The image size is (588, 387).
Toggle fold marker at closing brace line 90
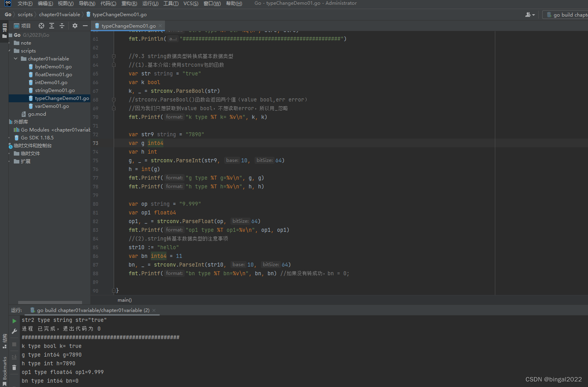click(x=114, y=291)
